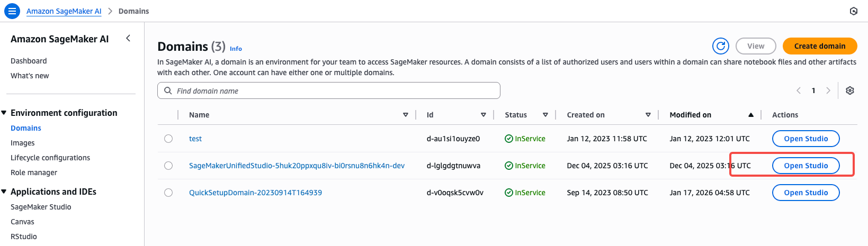Click InService status of test domain
This screenshot has height=246, width=868.
click(525, 139)
